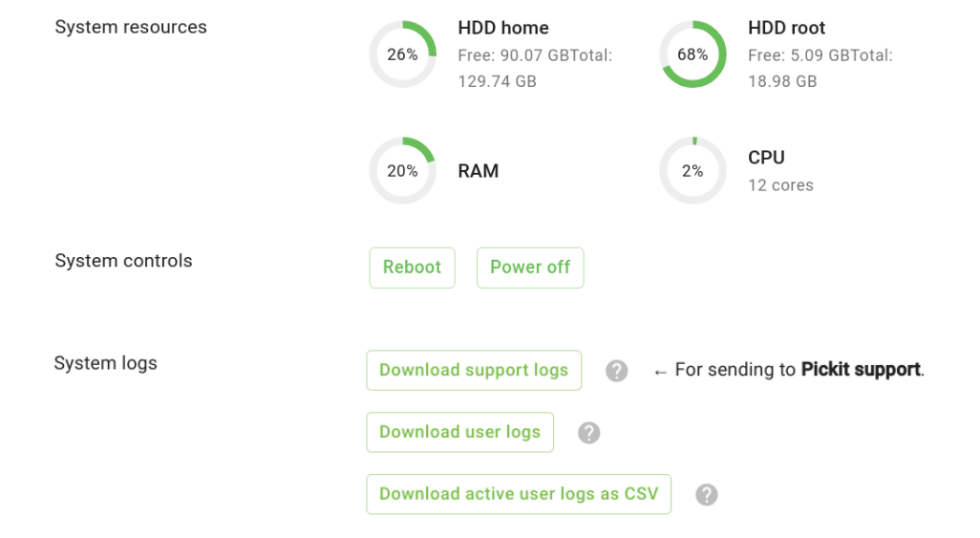This screenshot has width=980, height=538.
Task: Click the System resources section label
Action: pyautogui.click(x=131, y=27)
